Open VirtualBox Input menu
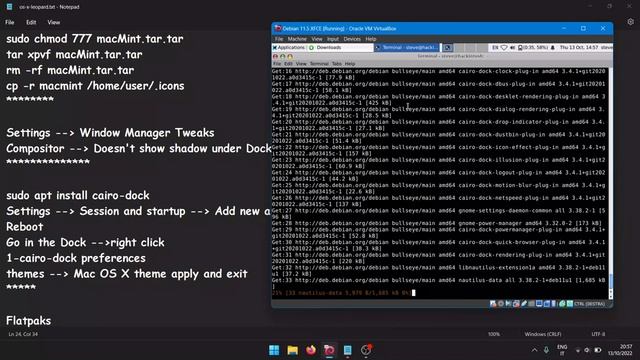The width and height of the screenshot is (640, 360). click(x=333, y=39)
